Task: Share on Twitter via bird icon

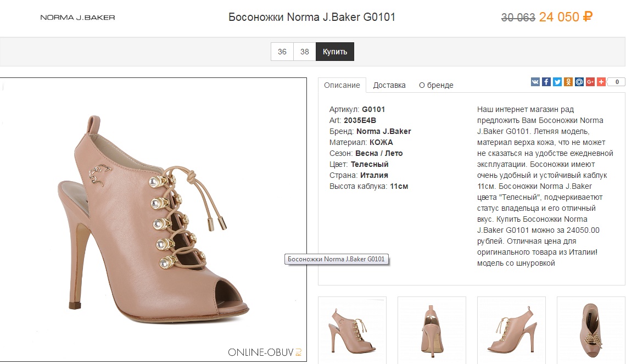Action: [x=557, y=82]
